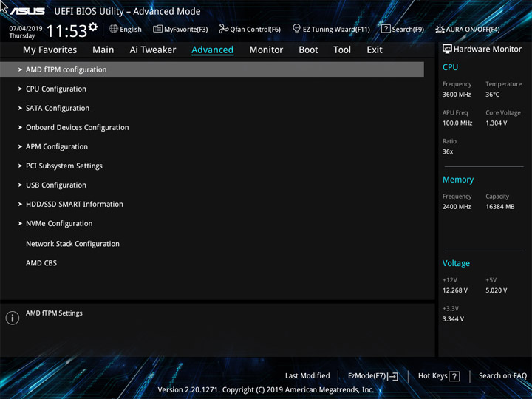
Task: Click the gear icon next to the clock
Action: (93, 27)
